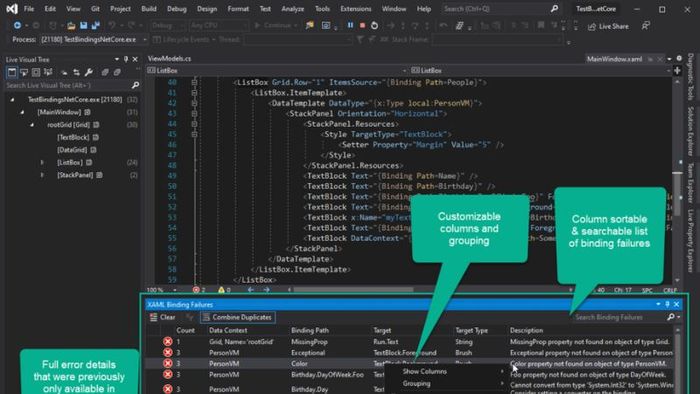Screen dimensions: 700x394
Task: Click the yellow warning count icon below the editor
Action: [221, 290]
